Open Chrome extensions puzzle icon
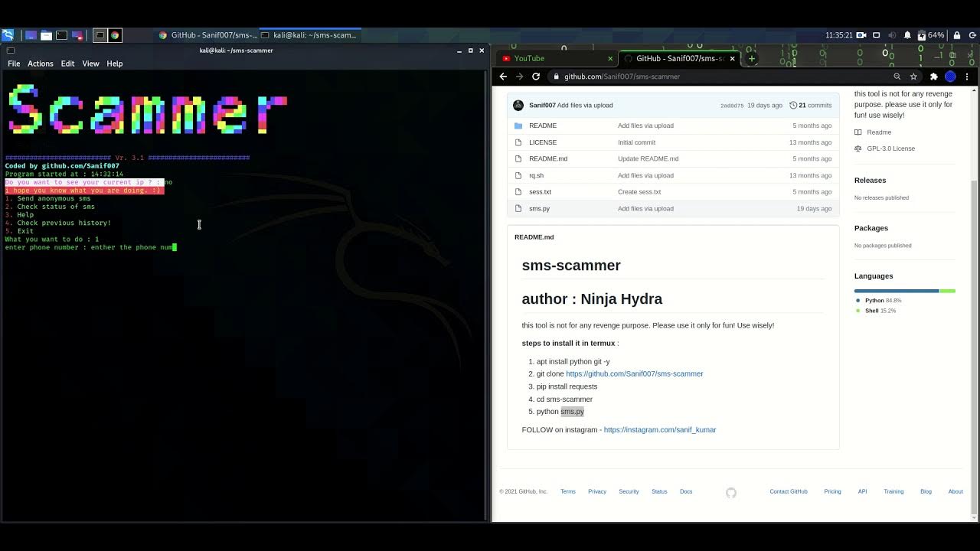Screen dimensions: 980x551 933,77
